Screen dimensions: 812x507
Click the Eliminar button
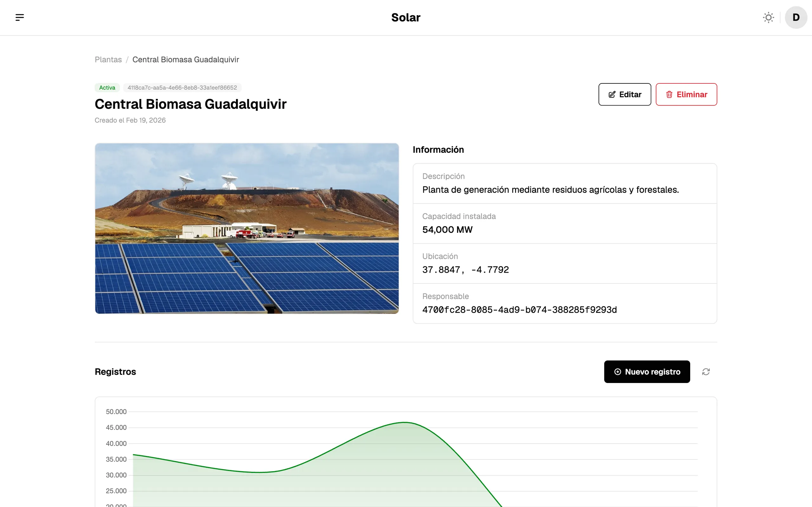(x=686, y=94)
